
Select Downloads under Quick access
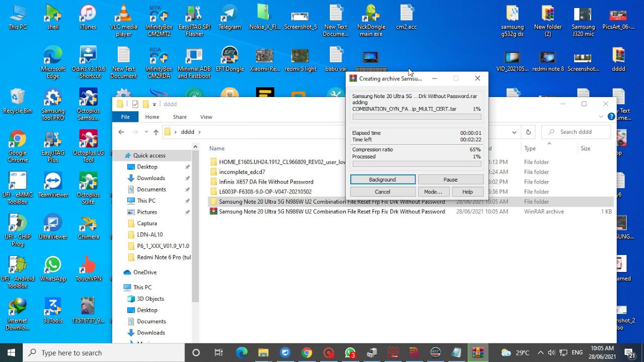coord(151,178)
